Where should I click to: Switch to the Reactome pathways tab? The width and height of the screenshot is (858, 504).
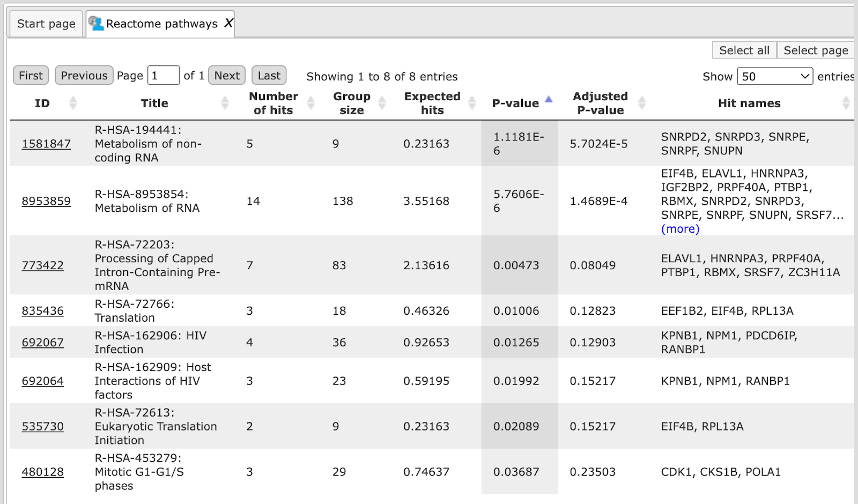[x=161, y=24]
